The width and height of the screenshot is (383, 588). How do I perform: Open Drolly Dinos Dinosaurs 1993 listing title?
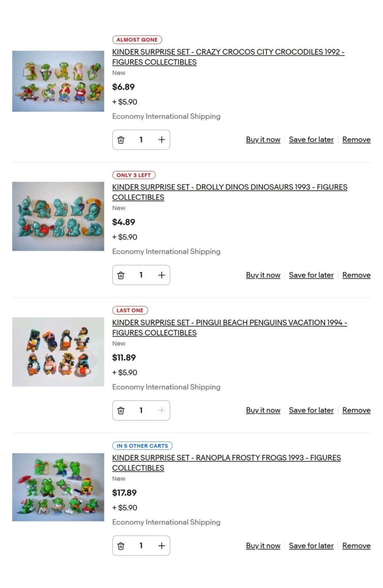coord(230,192)
